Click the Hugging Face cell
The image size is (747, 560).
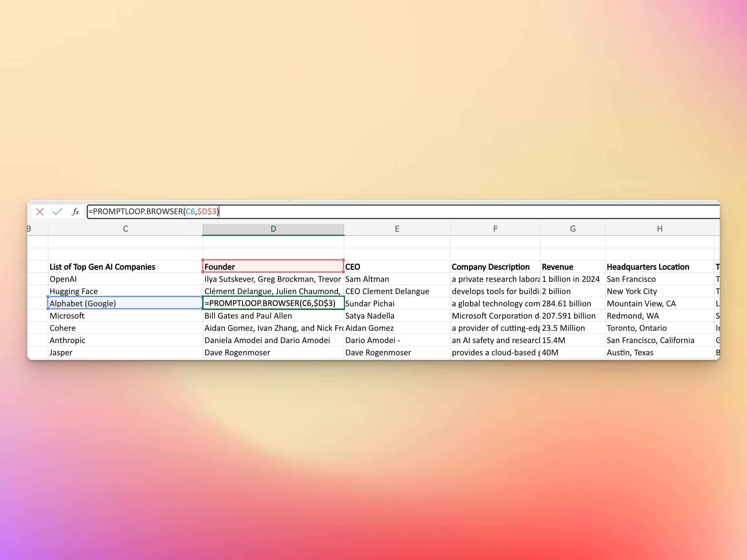tap(125, 291)
